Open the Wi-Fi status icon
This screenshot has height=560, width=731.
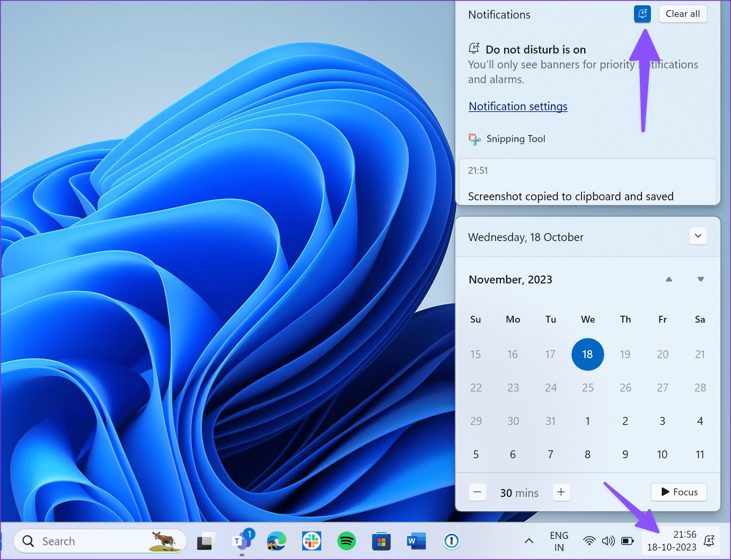pos(589,541)
